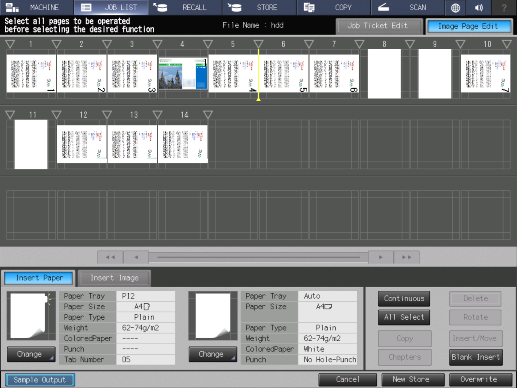Click the page navigation slider bar

[x=258, y=257]
